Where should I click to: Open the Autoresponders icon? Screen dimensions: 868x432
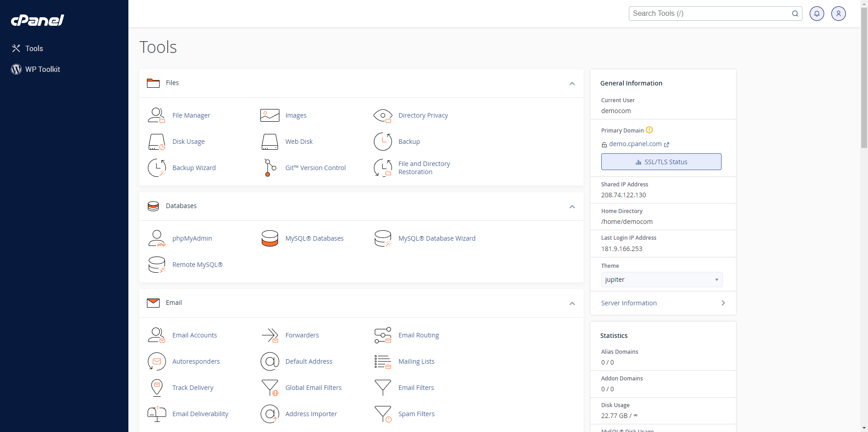156,361
